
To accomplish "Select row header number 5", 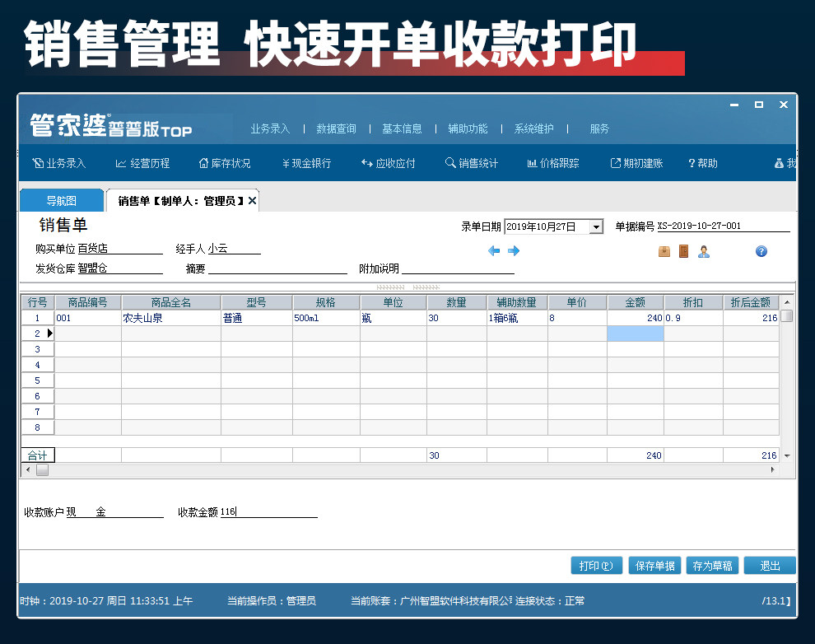I will (37, 380).
